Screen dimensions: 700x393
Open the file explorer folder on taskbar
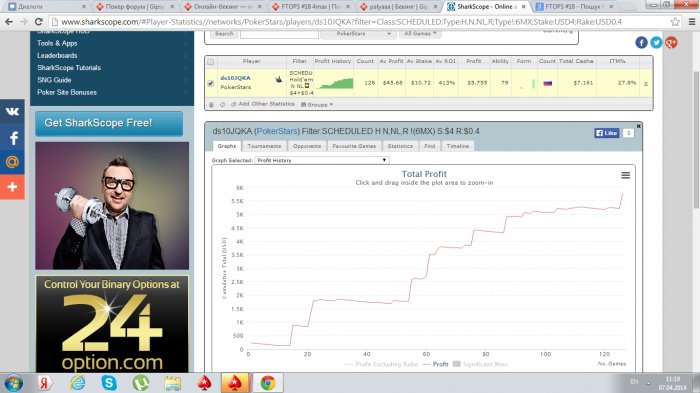tap(172, 383)
